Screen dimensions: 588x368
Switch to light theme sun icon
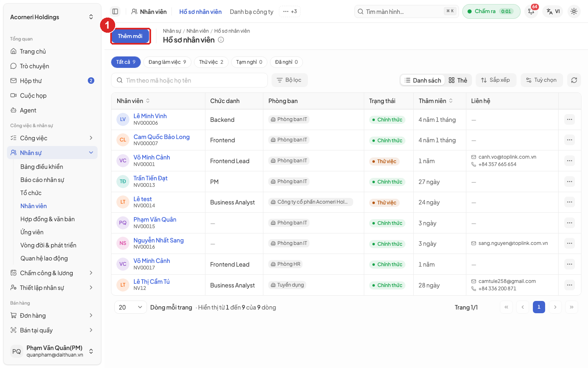point(574,11)
